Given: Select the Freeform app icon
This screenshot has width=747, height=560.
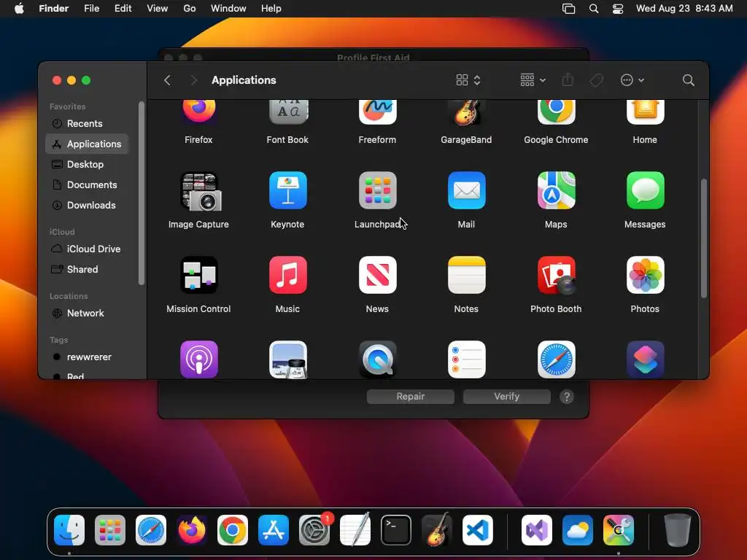Looking at the screenshot, I should coord(377,112).
